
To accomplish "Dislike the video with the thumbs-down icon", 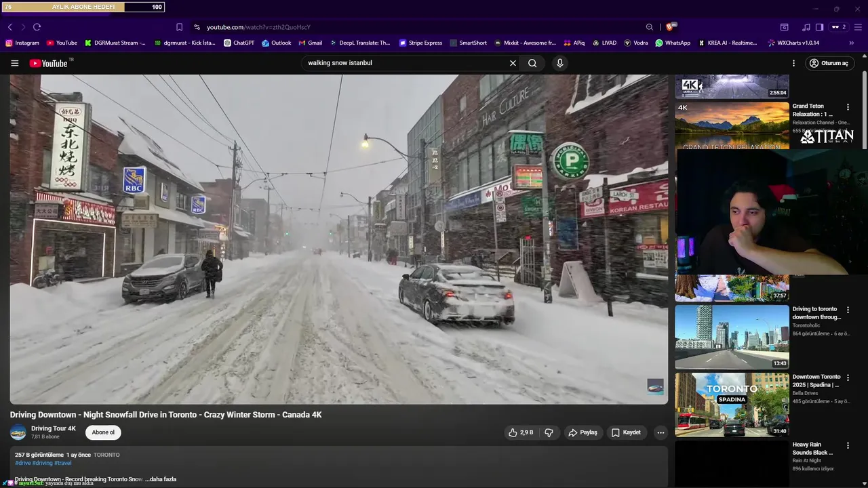I will [549, 432].
